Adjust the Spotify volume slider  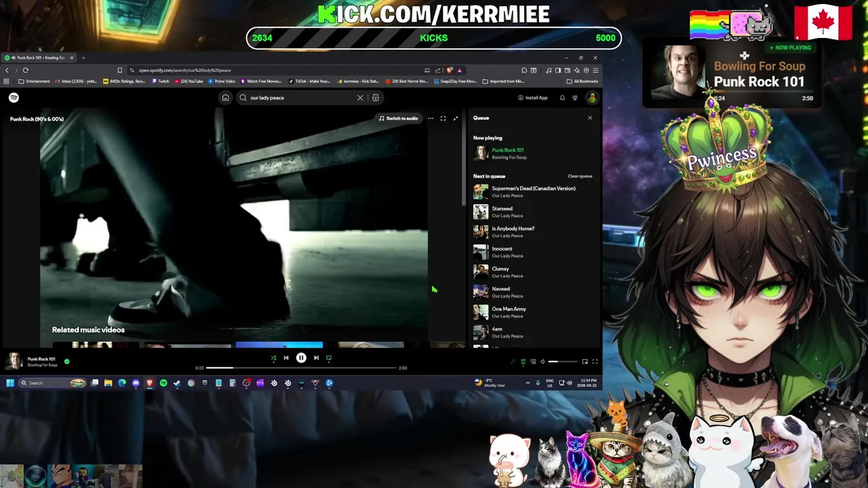click(x=563, y=362)
